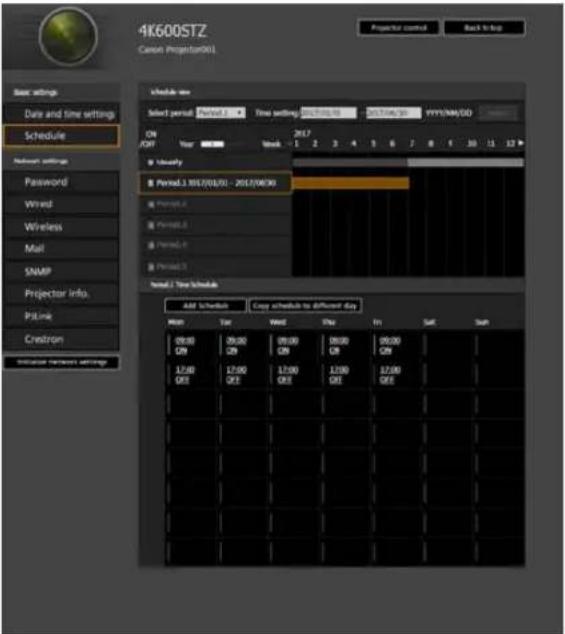Click the orange Period 1 timeline bar
This screenshot has width=565, height=634.
(351, 183)
